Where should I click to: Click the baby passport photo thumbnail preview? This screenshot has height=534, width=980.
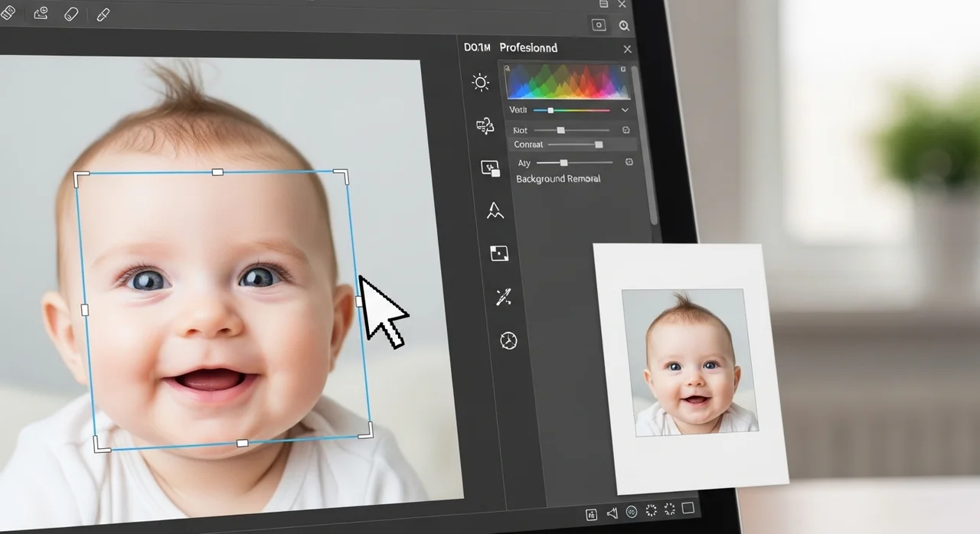pos(693,363)
